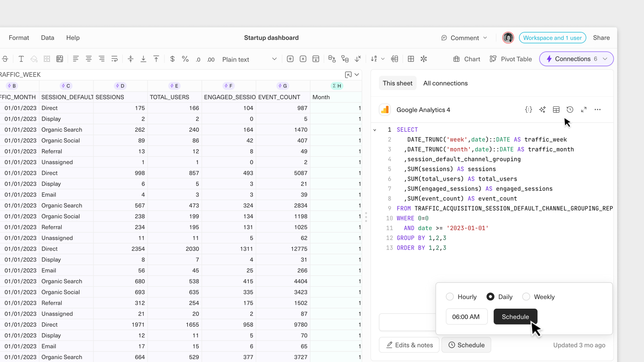
Task: Delete a cell with the X box icon
Action: [303, 59]
